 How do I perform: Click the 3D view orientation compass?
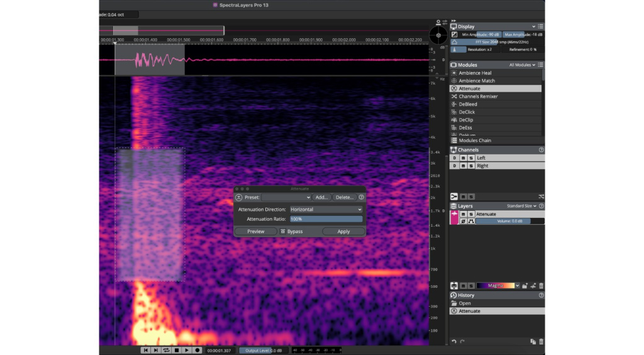(x=438, y=35)
